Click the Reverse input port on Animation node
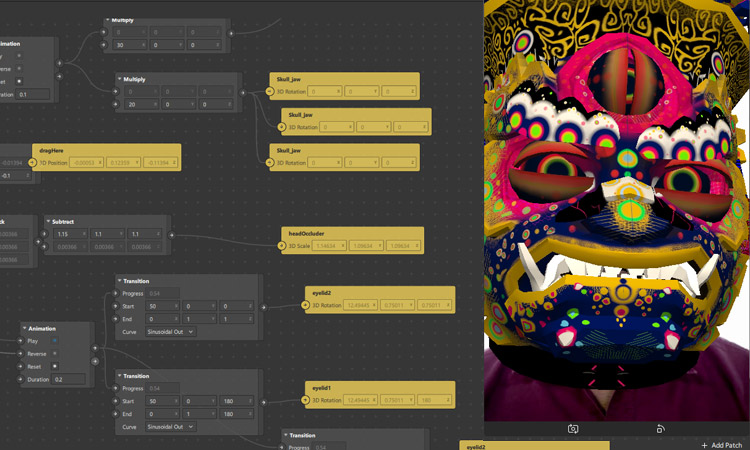Image resolution: width=750 pixels, height=450 pixels. [x=20, y=354]
